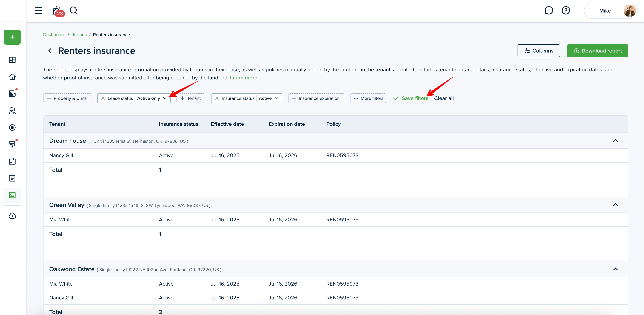
Task: Open the reports sidebar icon highlighted green
Action: 12,195
